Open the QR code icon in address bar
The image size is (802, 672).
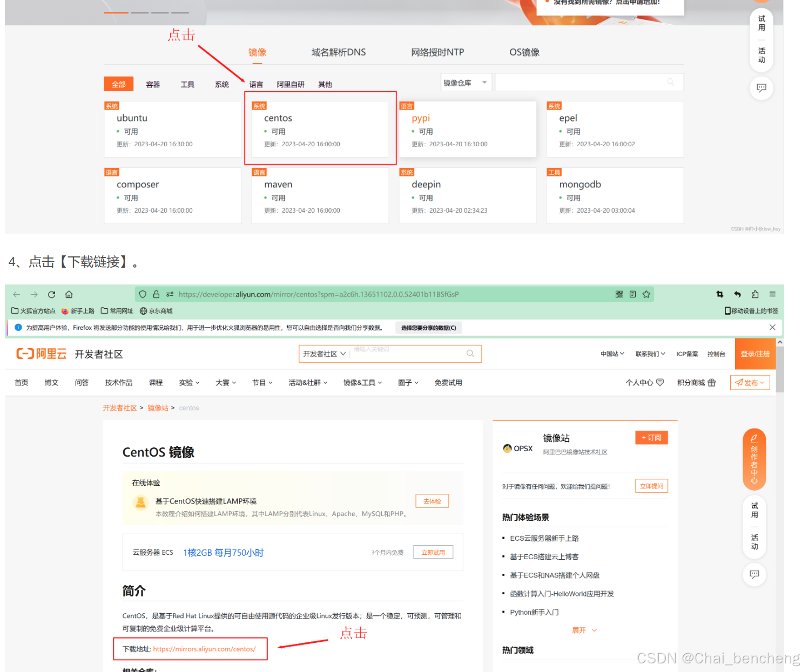click(x=619, y=294)
